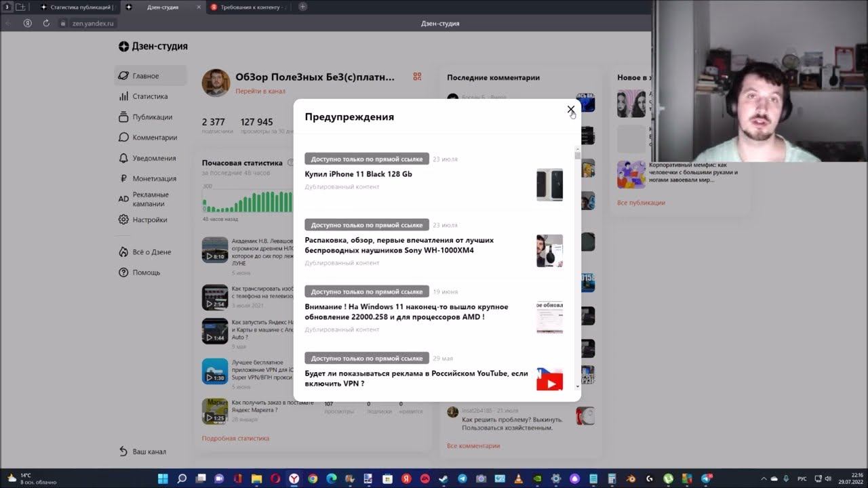The image size is (868, 488).
Task: Click the channel avatar picture
Action: pyautogui.click(x=216, y=83)
